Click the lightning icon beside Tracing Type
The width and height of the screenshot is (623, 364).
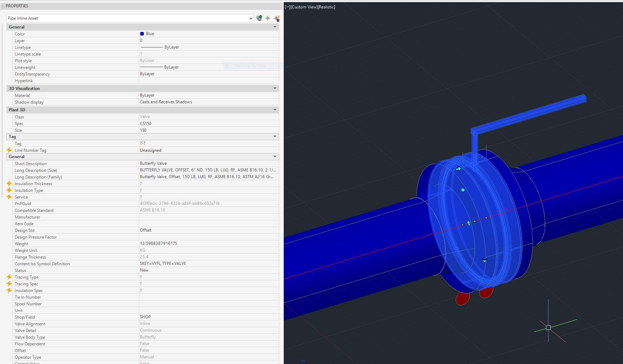click(9, 277)
